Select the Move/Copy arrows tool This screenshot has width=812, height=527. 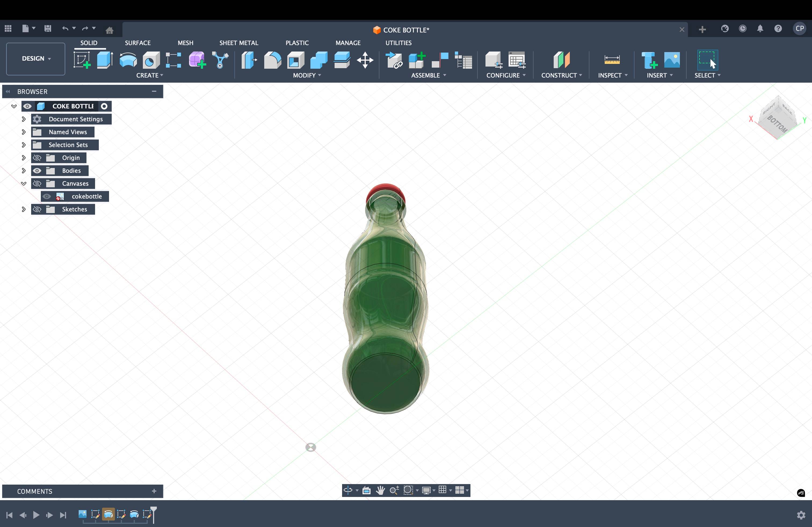(x=365, y=60)
